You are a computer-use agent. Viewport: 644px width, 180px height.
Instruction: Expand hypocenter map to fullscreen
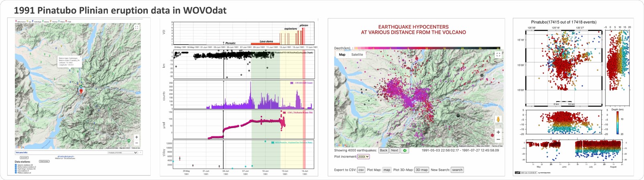498,55
